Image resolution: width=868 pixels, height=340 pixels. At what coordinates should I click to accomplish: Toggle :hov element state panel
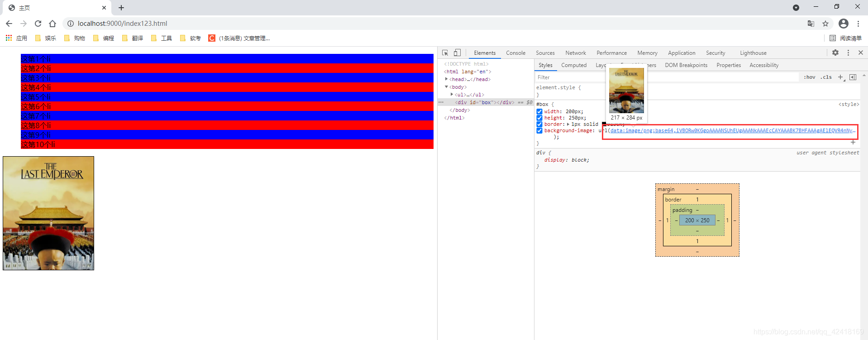(809, 77)
